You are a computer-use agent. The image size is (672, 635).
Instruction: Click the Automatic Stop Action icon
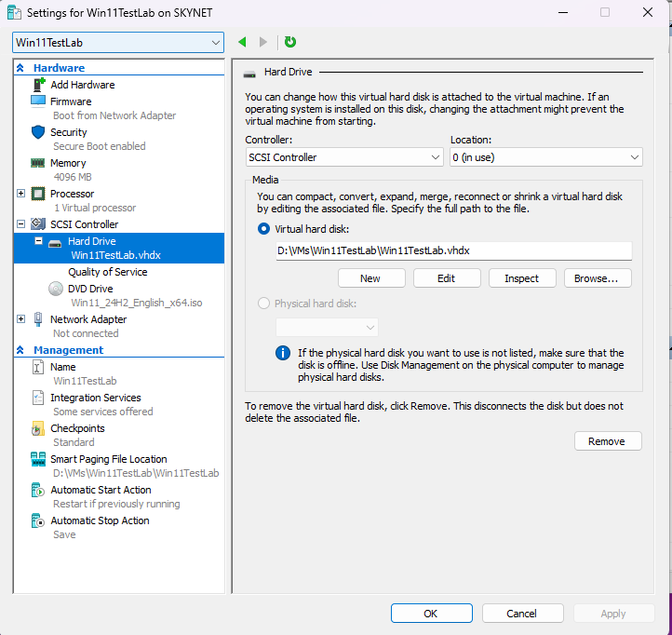click(x=38, y=520)
